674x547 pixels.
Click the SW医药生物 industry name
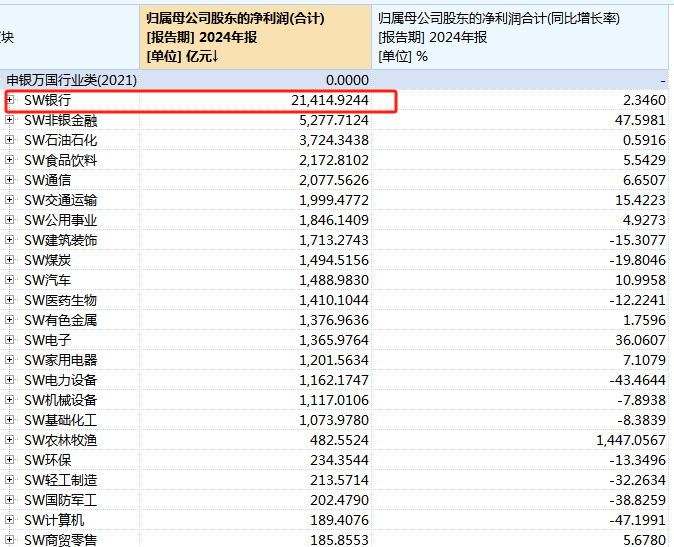tap(60, 300)
